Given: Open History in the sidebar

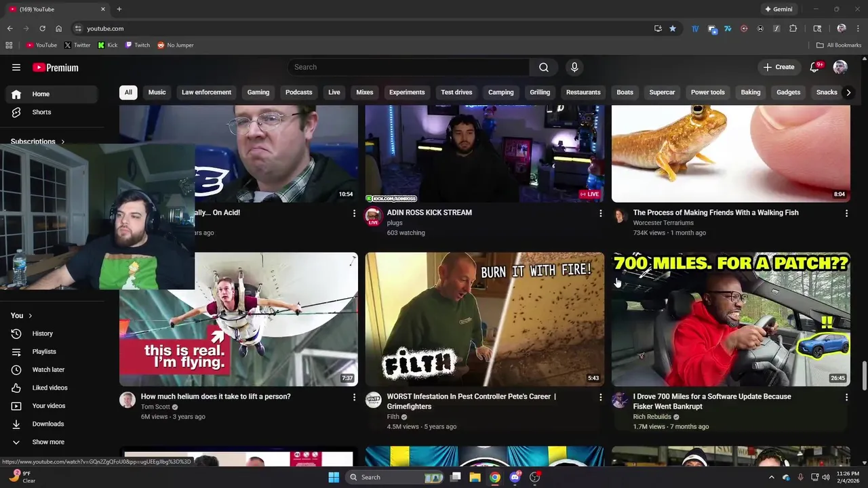Looking at the screenshot, I should [52, 333].
